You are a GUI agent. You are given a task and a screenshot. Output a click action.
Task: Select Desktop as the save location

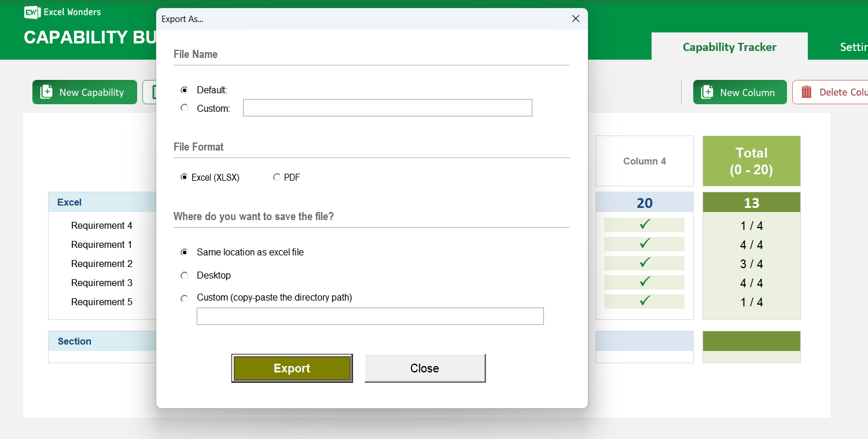(184, 275)
